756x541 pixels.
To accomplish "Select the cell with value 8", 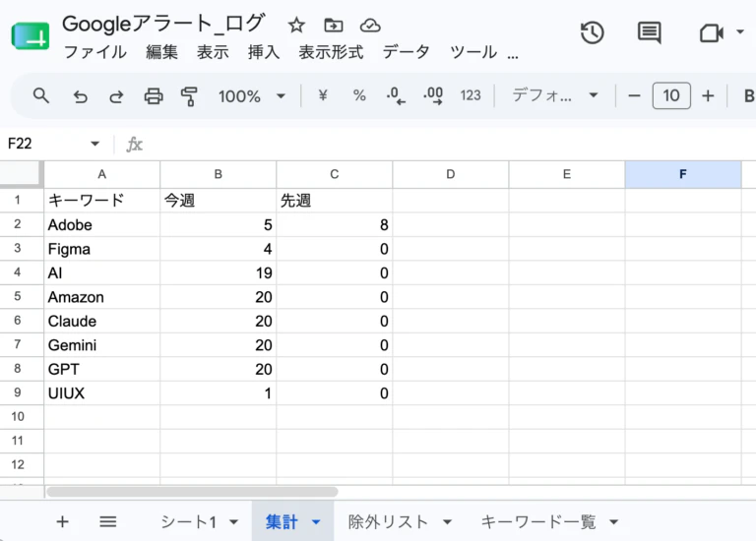I will coord(334,224).
